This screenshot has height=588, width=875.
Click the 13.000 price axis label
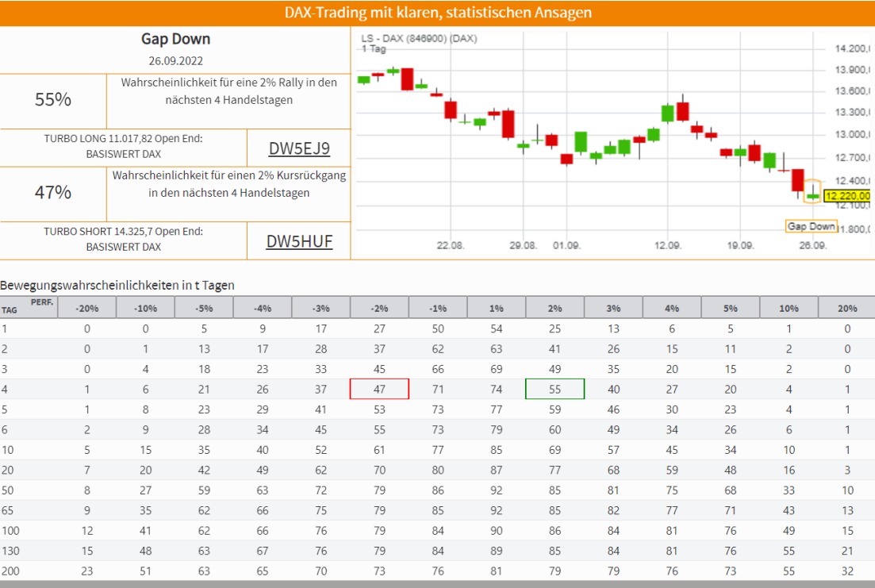[x=852, y=135]
